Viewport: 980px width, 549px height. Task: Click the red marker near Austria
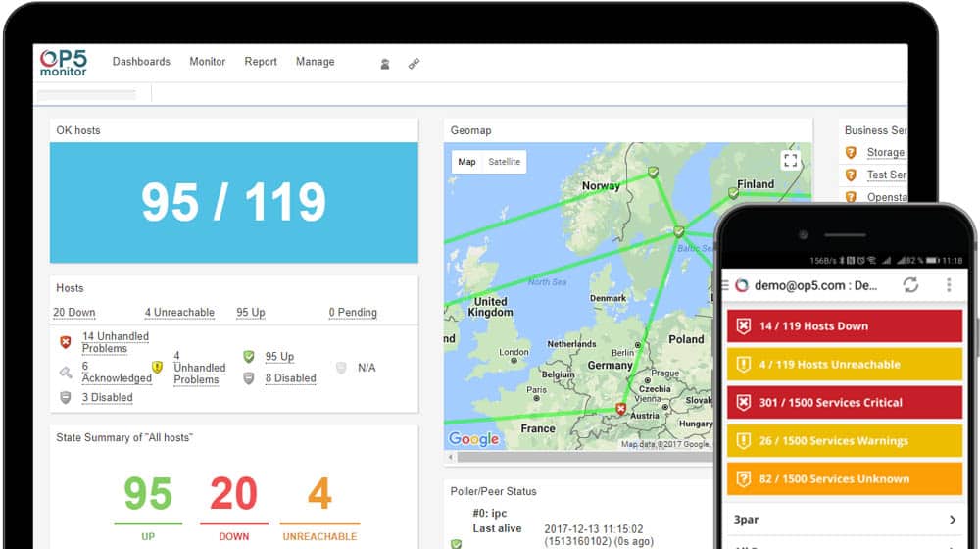pos(620,408)
